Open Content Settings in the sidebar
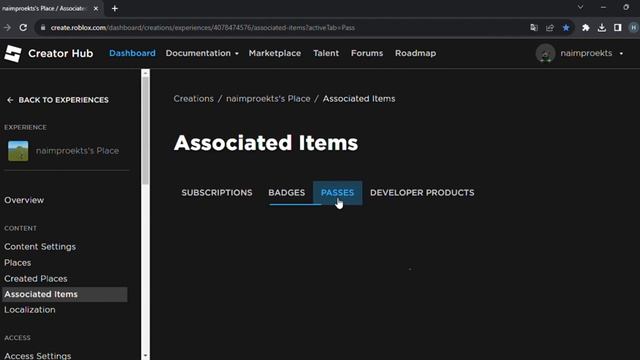This screenshot has height=360, width=640. coord(40,247)
